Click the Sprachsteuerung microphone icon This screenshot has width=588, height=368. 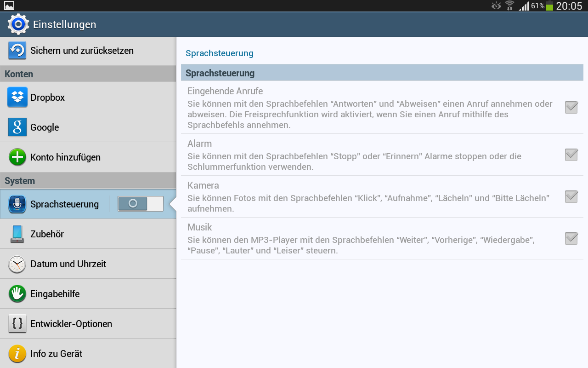(17, 204)
